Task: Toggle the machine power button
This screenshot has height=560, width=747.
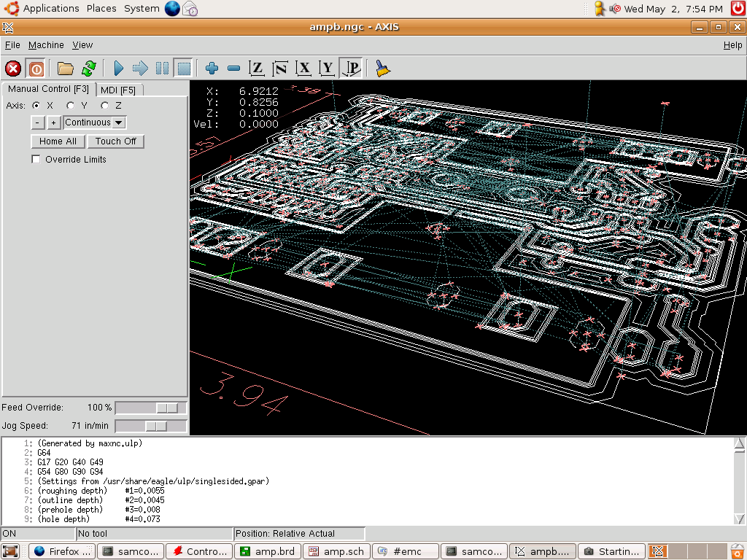Action: 36,69
